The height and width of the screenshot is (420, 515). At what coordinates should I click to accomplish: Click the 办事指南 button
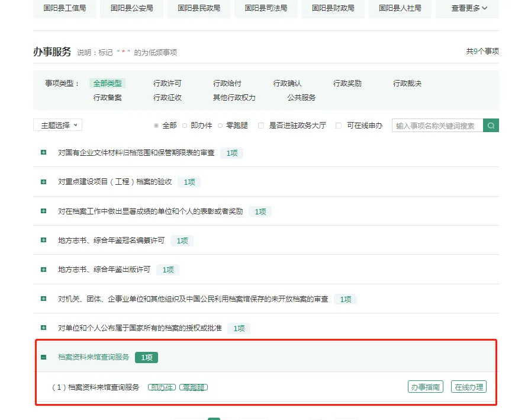[425, 387]
